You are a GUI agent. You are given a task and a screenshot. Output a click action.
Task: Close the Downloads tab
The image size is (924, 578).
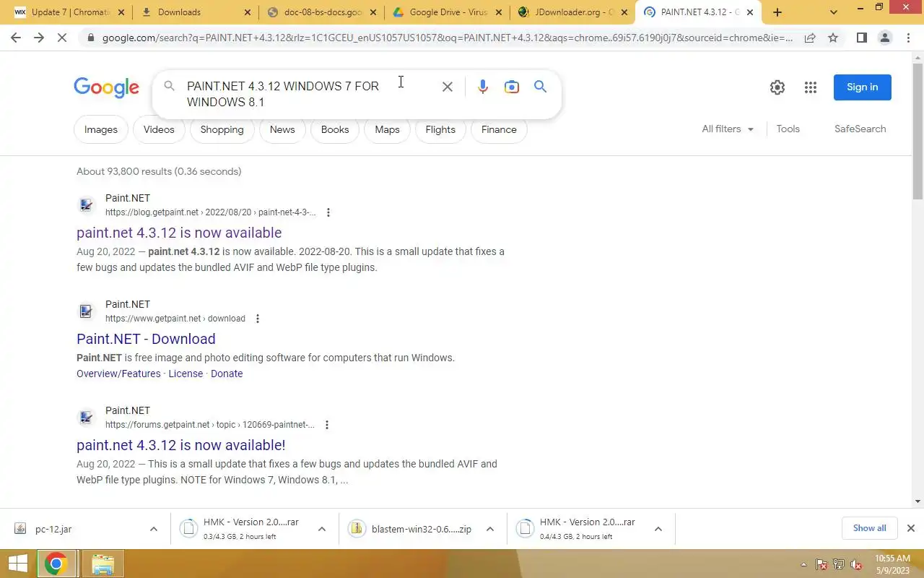[248, 12]
